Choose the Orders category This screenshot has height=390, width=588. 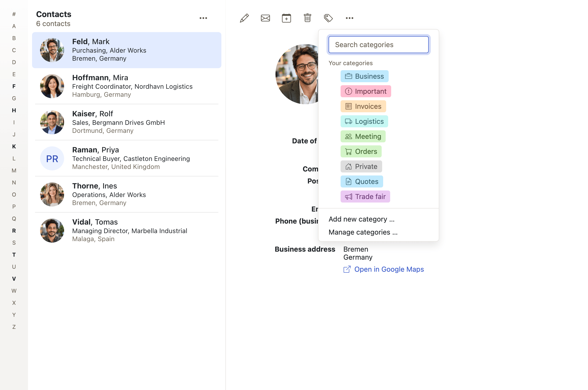[x=361, y=151]
